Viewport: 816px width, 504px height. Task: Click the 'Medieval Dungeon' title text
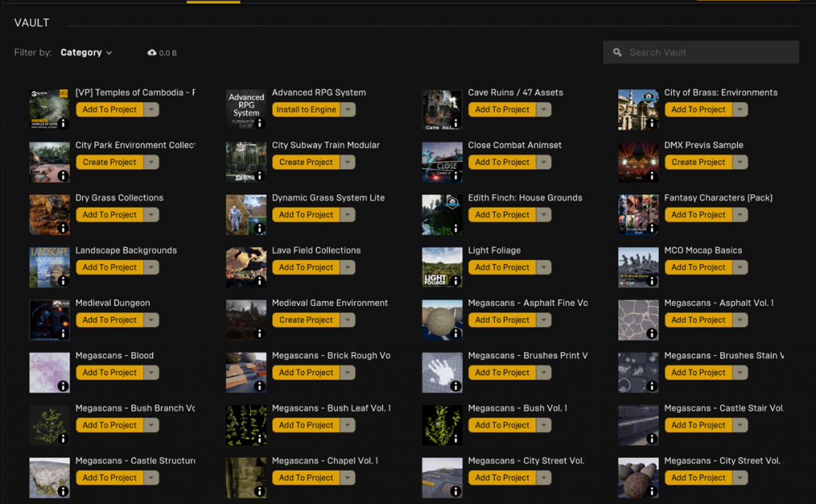(112, 303)
